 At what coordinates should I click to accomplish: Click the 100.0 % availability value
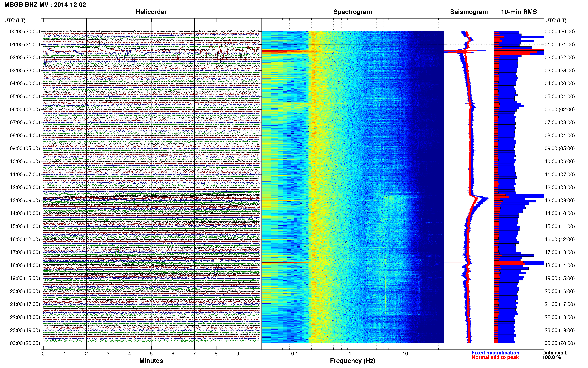(x=552, y=357)
